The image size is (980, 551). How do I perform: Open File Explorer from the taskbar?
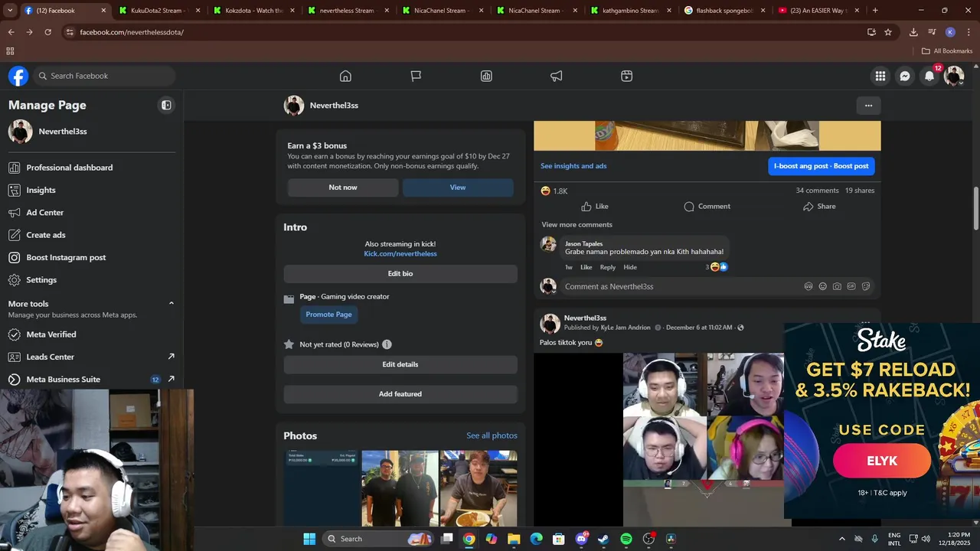[x=514, y=539]
